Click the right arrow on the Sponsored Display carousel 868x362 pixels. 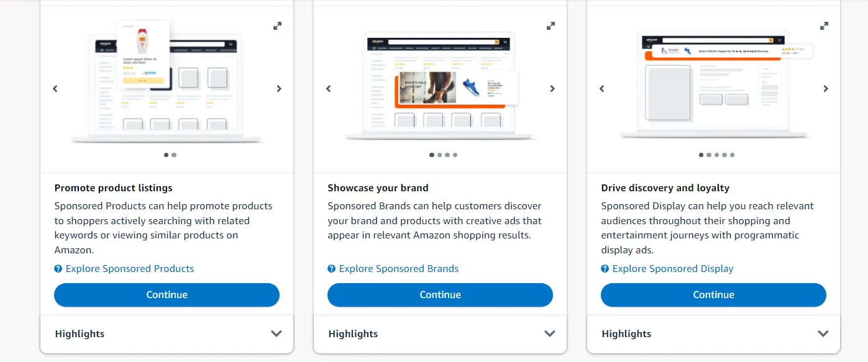826,88
